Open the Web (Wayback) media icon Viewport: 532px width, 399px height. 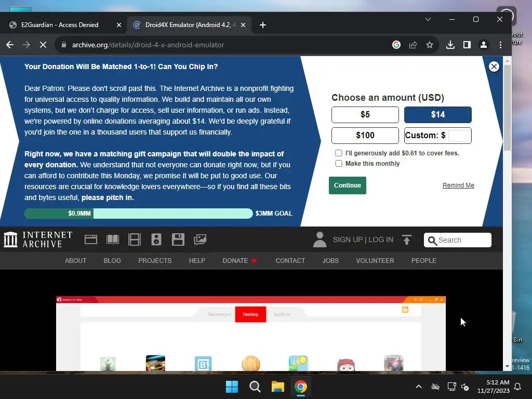click(91, 240)
